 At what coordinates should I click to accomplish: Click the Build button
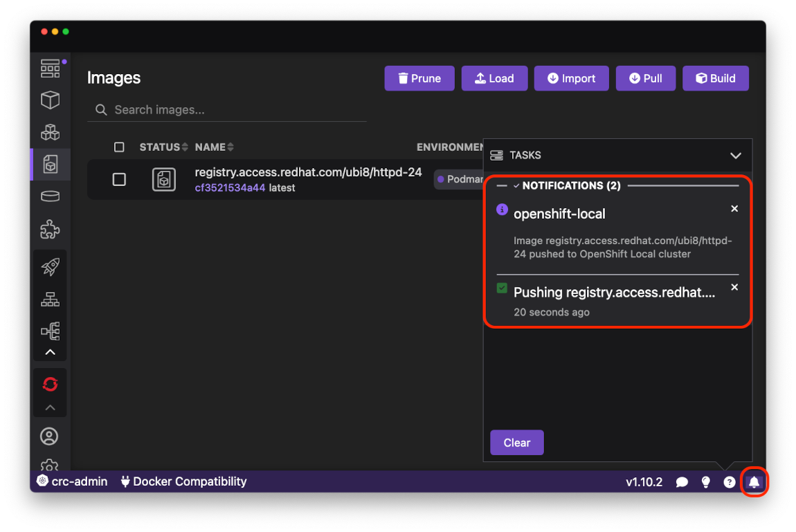click(x=715, y=78)
